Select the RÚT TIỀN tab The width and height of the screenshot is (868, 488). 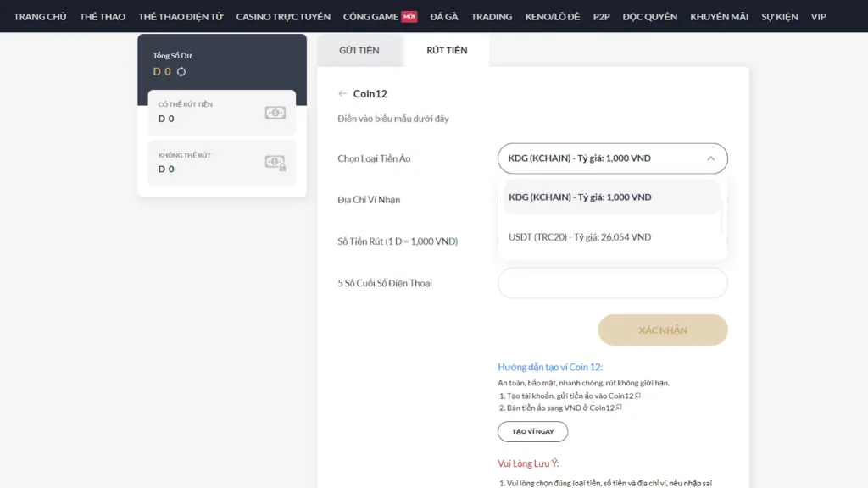pos(447,51)
